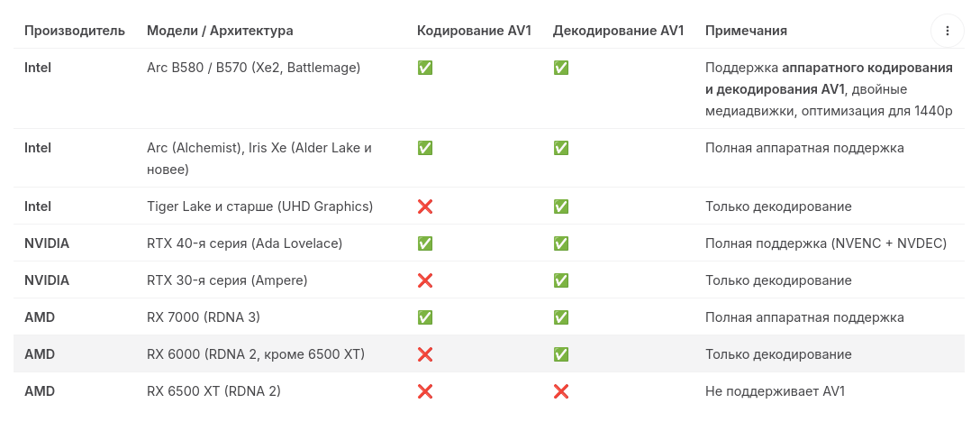
Task: Click the 'Полная поддержка (NVENC + NVDEC)' note
Action: (825, 243)
